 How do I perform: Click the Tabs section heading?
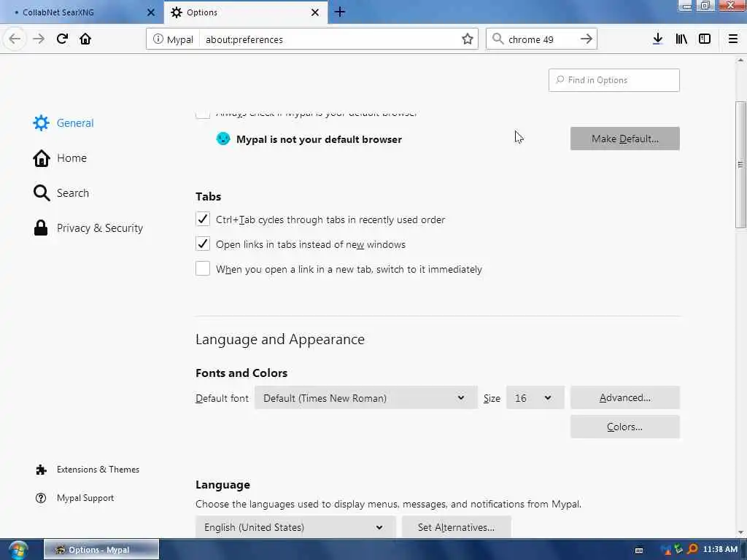tap(208, 197)
